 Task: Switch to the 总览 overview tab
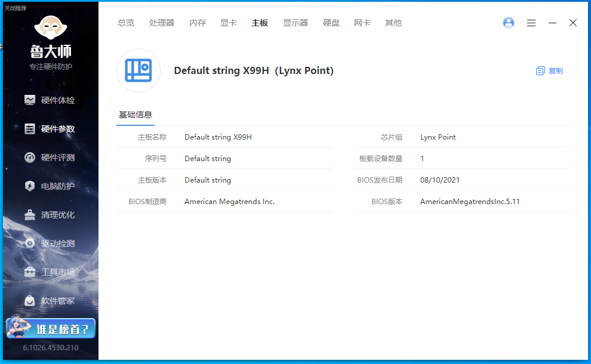point(126,23)
